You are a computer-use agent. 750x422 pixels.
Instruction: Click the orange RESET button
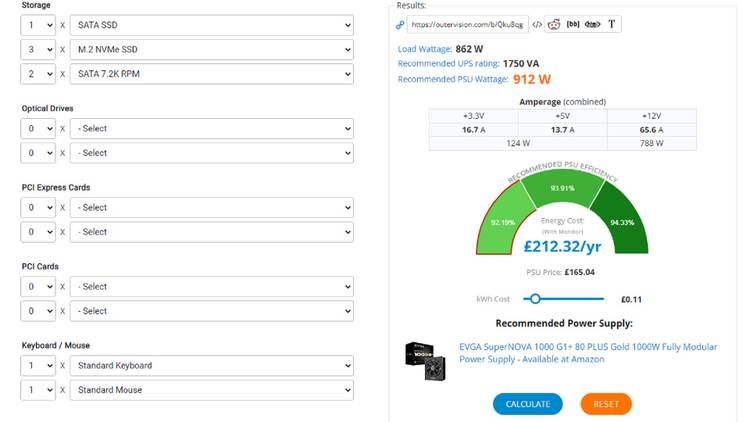(606, 404)
